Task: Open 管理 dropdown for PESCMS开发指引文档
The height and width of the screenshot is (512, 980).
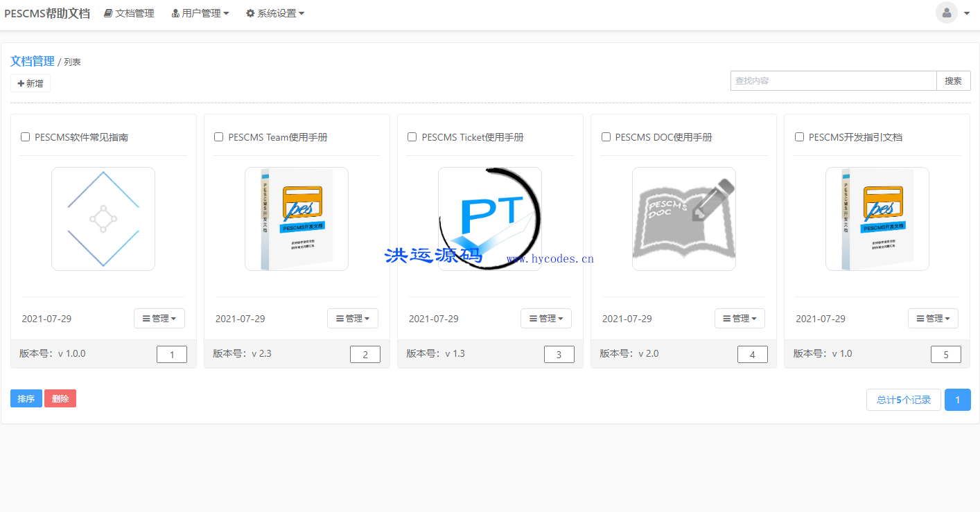Action: click(x=934, y=319)
